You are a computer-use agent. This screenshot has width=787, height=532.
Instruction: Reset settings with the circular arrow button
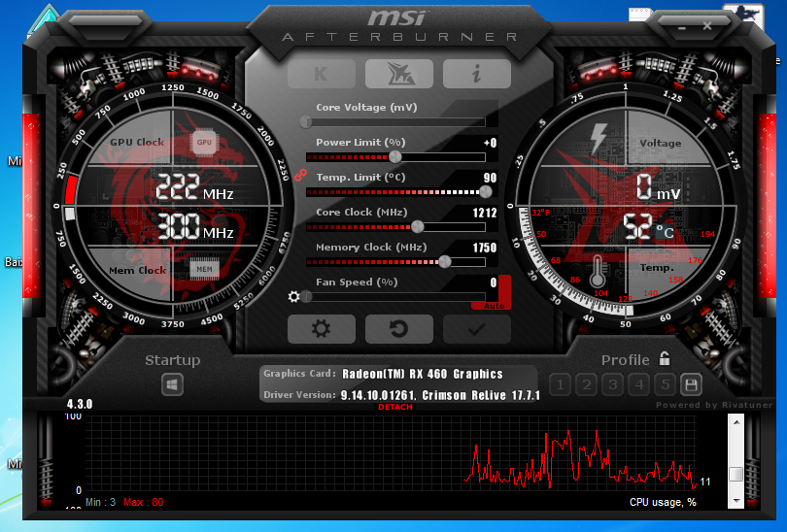coord(399,329)
